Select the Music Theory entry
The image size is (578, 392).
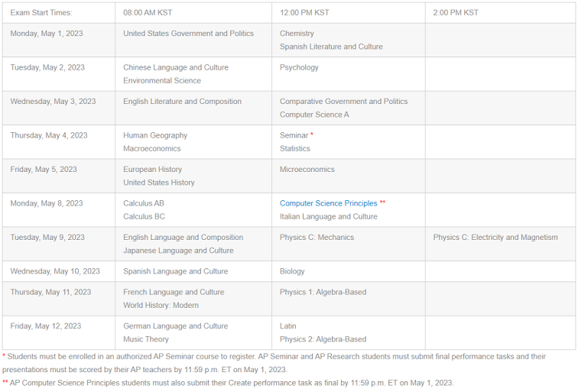145,339
